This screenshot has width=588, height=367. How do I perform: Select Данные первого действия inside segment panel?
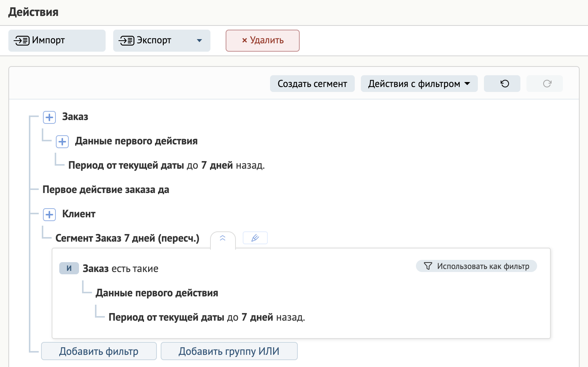pyautogui.click(x=157, y=293)
